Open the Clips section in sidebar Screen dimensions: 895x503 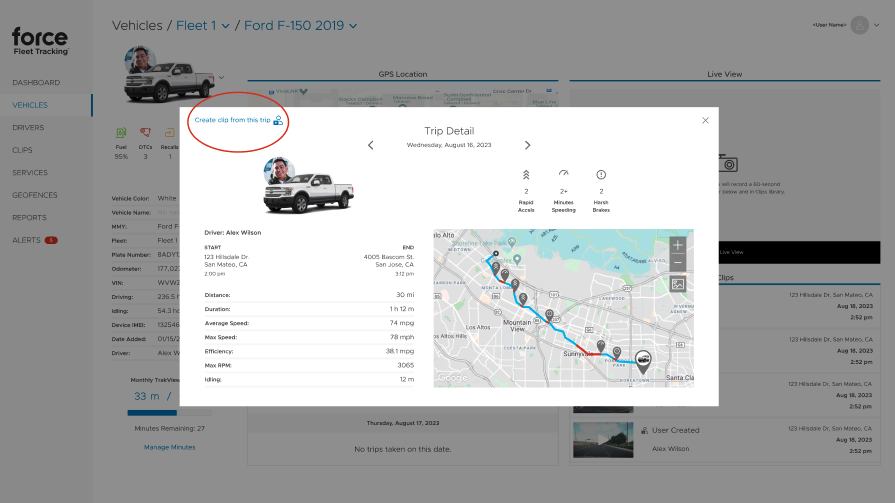pyautogui.click(x=22, y=150)
